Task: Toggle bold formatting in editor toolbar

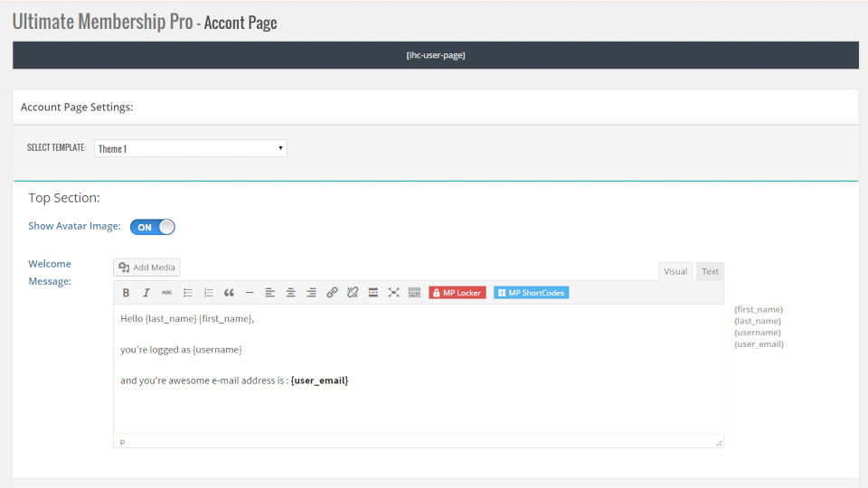Action: [126, 293]
